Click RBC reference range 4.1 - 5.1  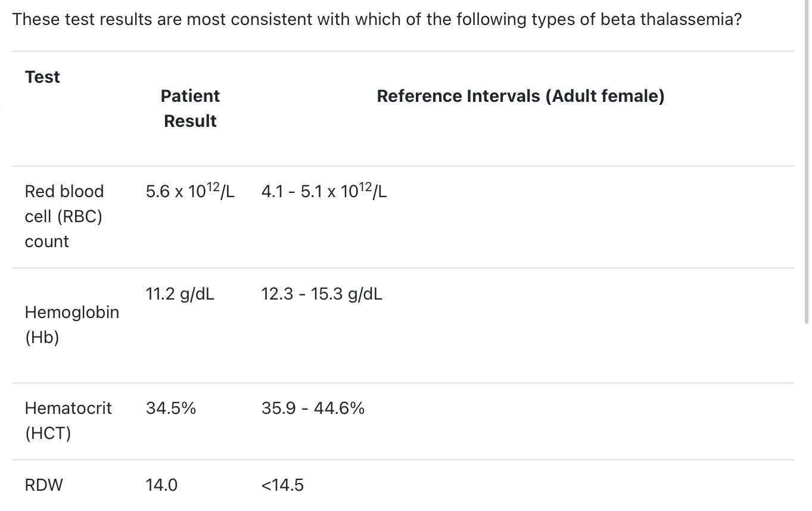coord(323,191)
